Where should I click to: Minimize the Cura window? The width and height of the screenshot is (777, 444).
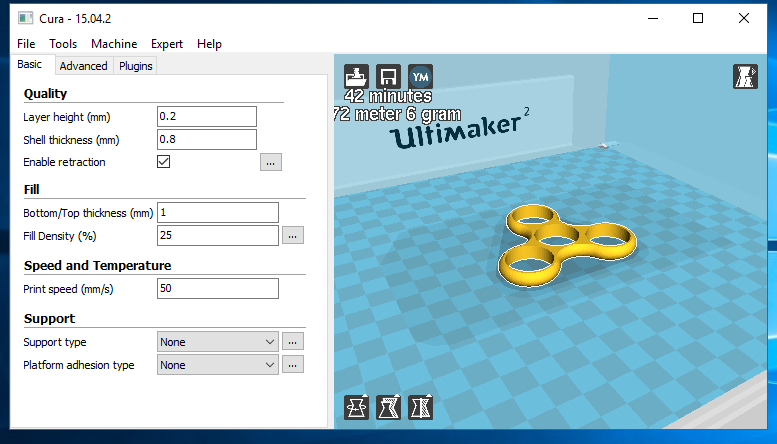(653, 18)
